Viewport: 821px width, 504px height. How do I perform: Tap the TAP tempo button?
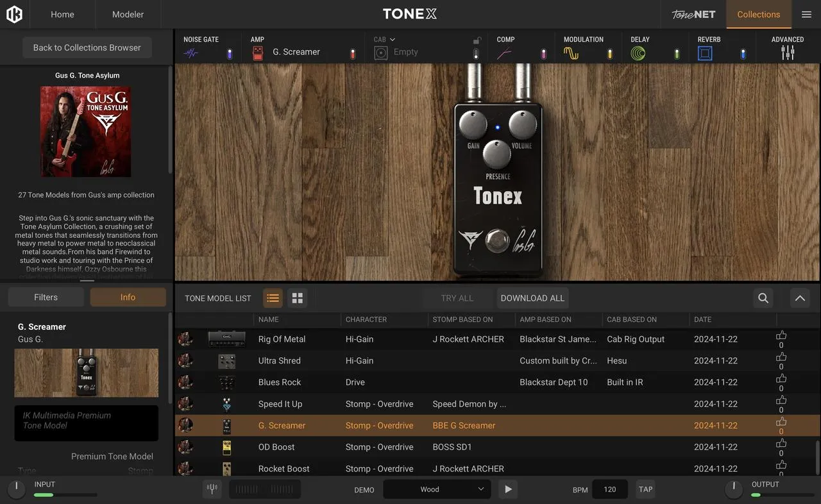click(x=645, y=489)
